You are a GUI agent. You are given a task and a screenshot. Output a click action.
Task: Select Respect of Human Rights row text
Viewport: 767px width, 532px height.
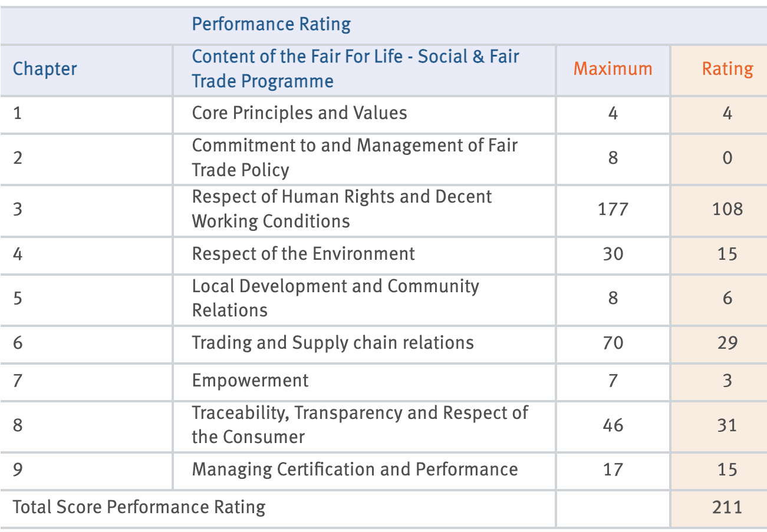(341, 209)
